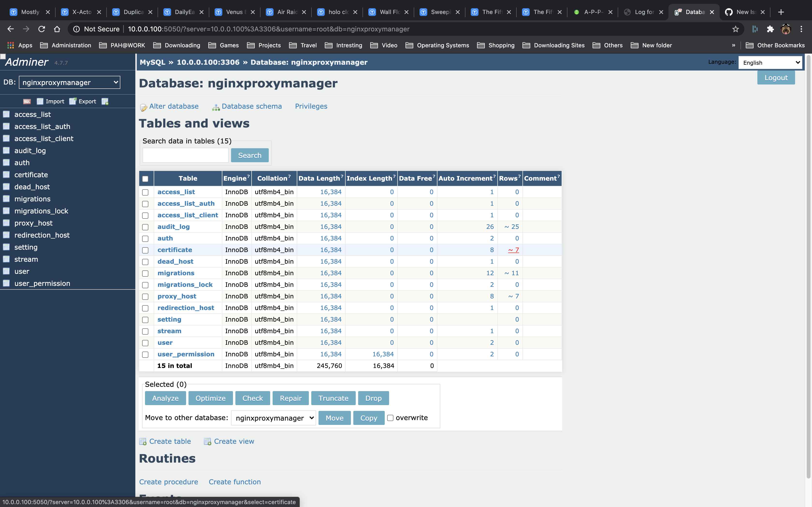Screen dimensions: 812x507
Task: Click the Create view icon
Action: [208, 441]
